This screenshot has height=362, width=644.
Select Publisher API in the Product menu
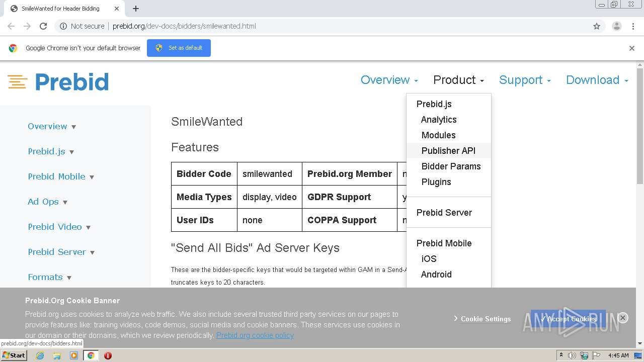coord(448,151)
